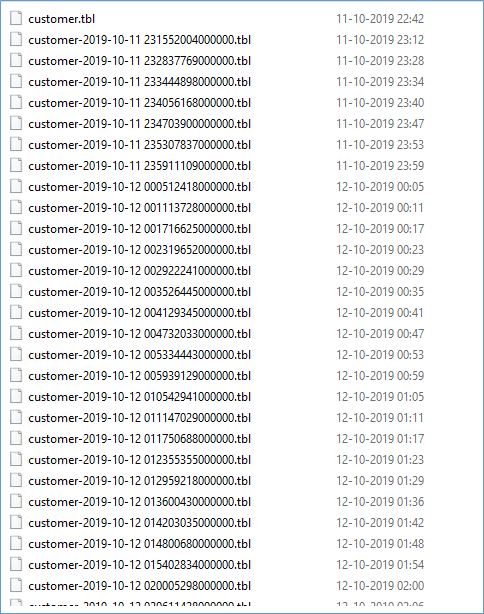Click the date 12-10-2019 01:48
This screenshot has width=484, height=614.
click(x=380, y=544)
